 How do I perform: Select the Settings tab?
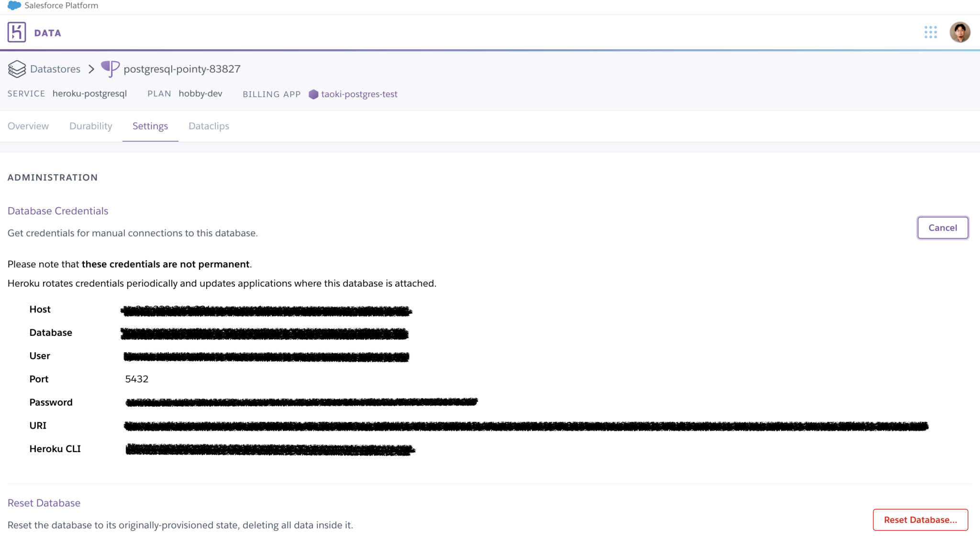pyautogui.click(x=150, y=126)
